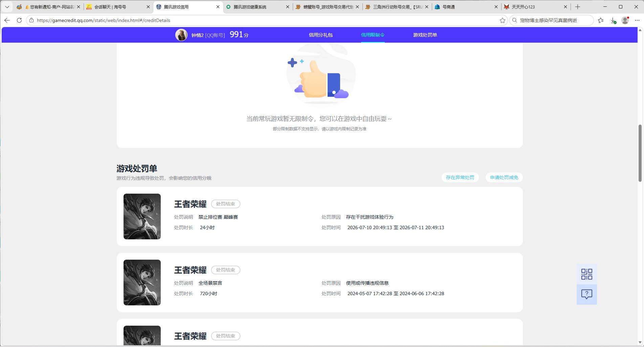Click the QR code floating icon
The height and width of the screenshot is (347, 644).
point(586,274)
